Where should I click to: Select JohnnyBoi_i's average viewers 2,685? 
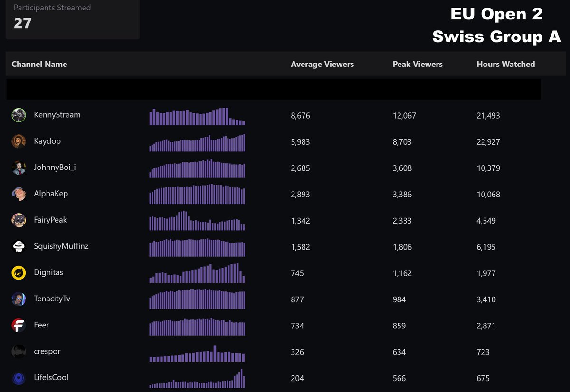[x=300, y=168]
